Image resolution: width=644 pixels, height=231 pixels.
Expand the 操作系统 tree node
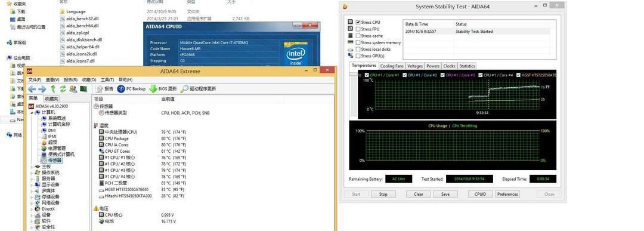pyautogui.click(x=32, y=173)
